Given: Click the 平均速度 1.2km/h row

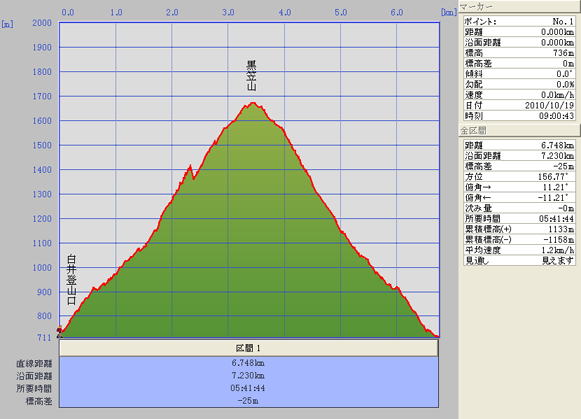Looking at the screenshot, I should click(x=519, y=250).
